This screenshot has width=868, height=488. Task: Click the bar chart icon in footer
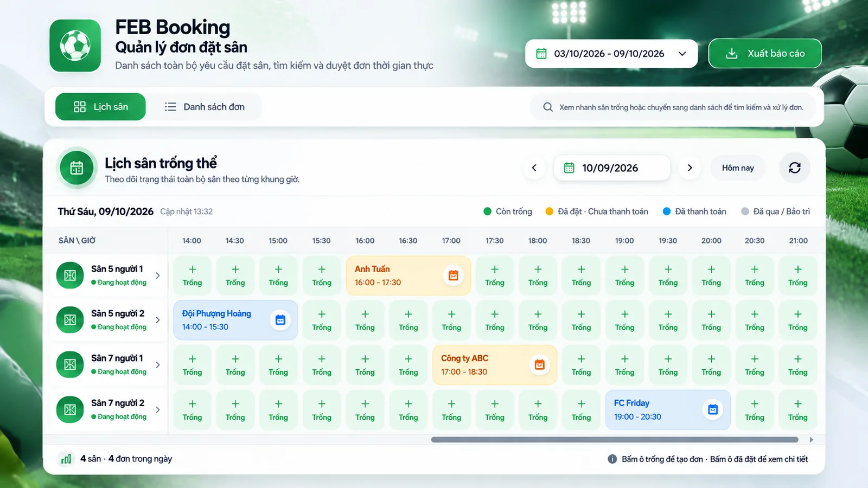tap(66, 459)
